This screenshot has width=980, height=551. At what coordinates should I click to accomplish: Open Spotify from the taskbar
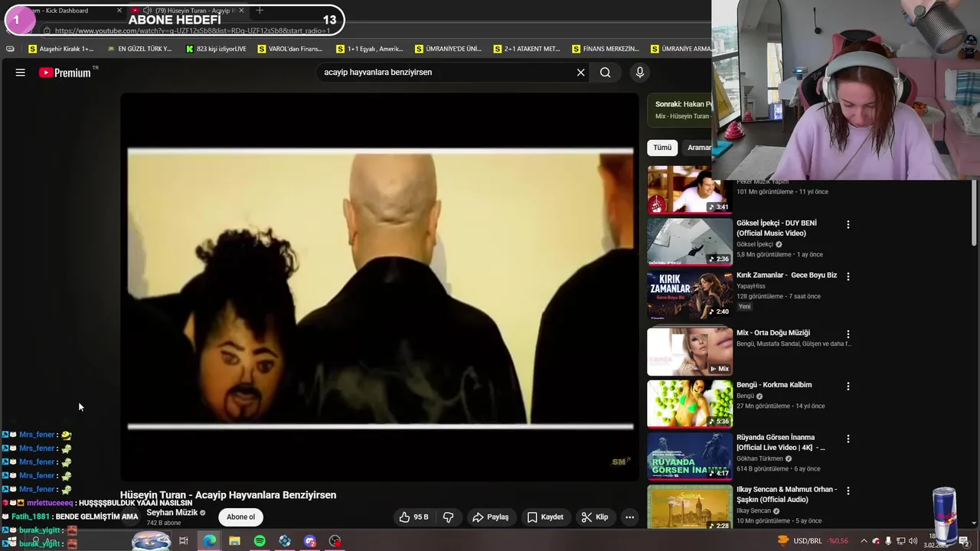(260, 541)
